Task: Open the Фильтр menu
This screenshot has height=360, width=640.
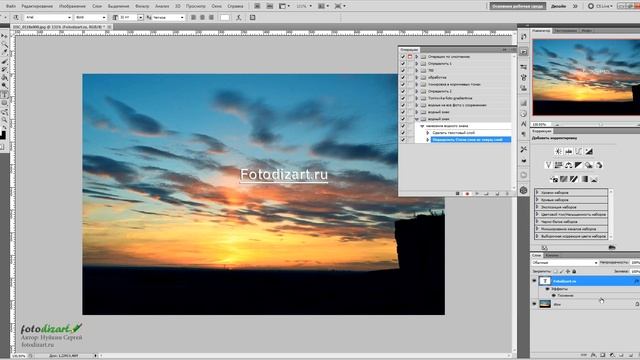Action: pos(142,6)
